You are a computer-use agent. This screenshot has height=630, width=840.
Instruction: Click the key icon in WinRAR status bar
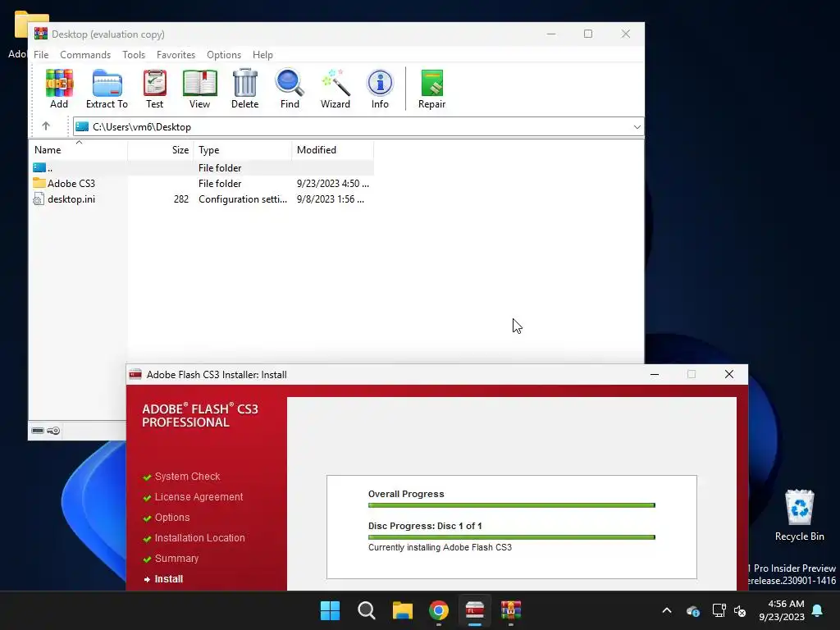tap(53, 431)
